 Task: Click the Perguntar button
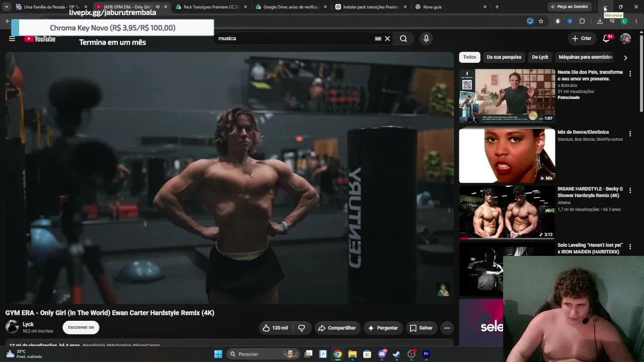point(383,328)
